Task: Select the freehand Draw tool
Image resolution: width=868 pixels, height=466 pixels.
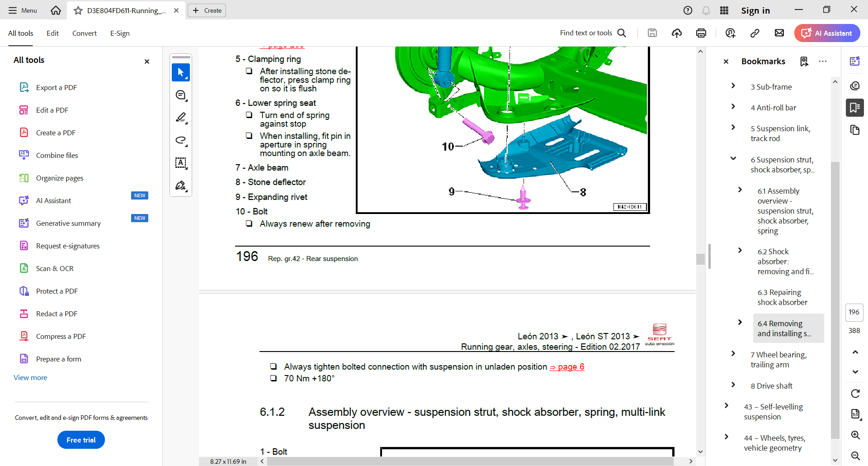Action: 181,140
